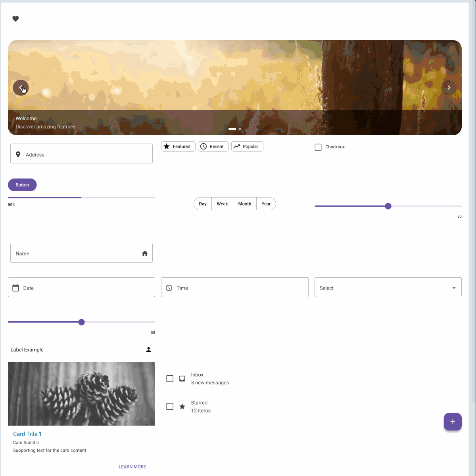Click the home icon in Name field
Viewport: 476px width, 476px height.
click(145, 253)
